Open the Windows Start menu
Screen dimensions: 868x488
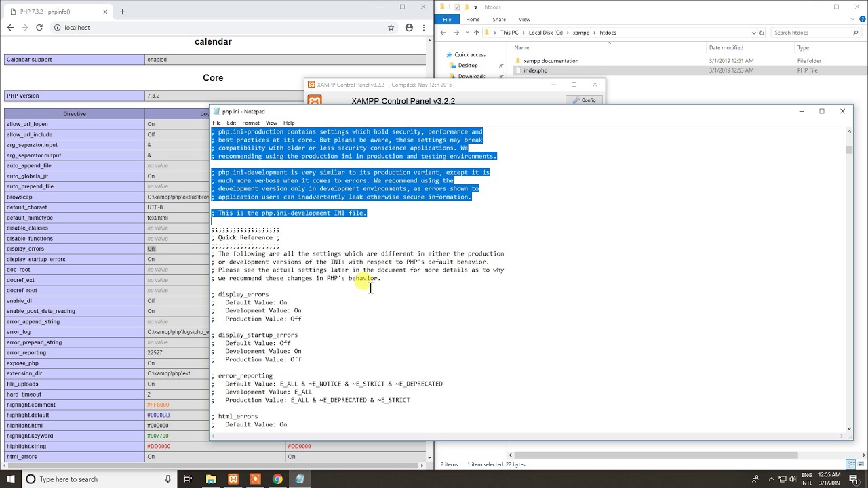click(x=10, y=479)
